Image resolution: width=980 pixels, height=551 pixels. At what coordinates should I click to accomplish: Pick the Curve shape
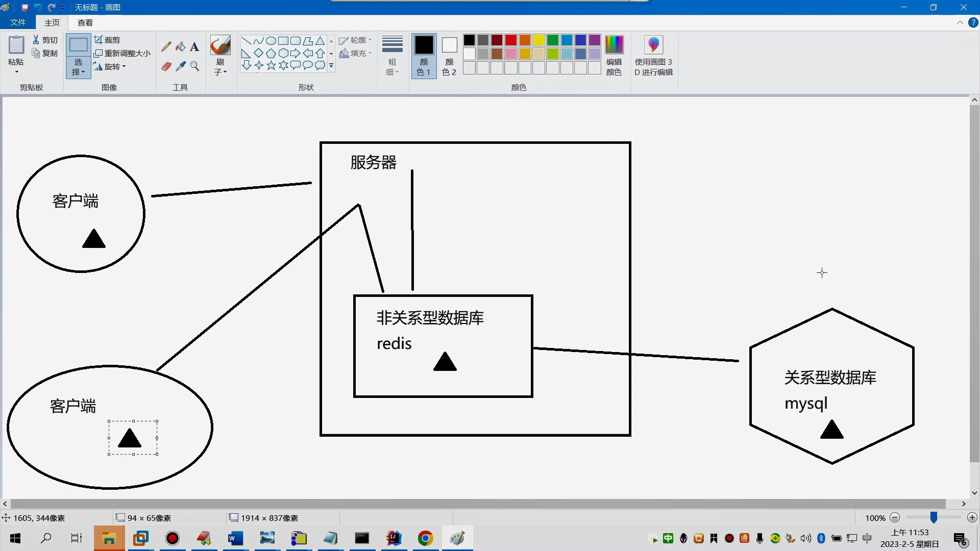click(259, 41)
